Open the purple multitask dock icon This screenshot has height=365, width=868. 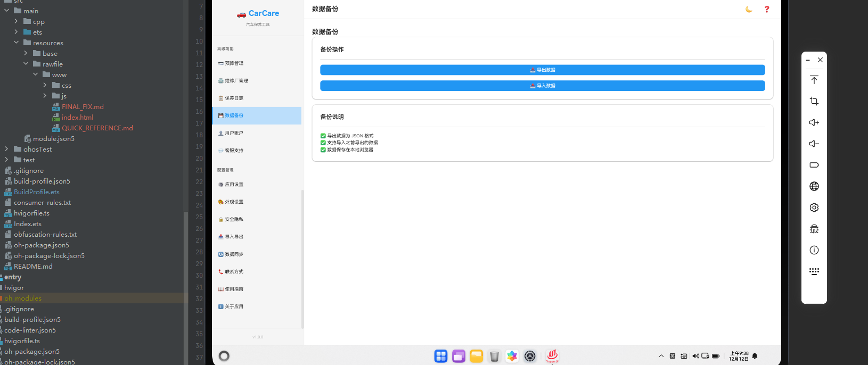(458, 356)
